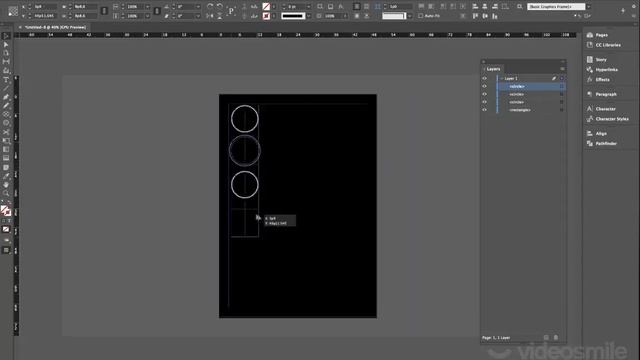Select the Gradient Swatch tool
This screenshot has width=640, height=360.
point(6,149)
